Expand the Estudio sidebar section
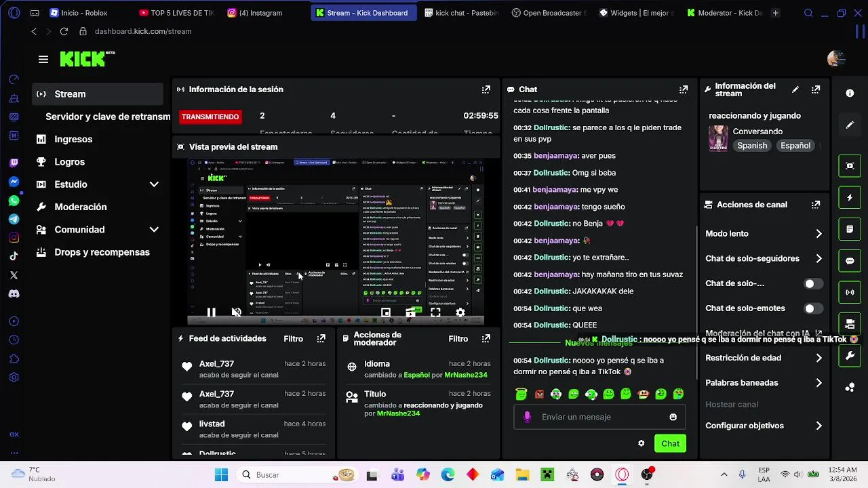This screenshot has width=868, height=488. [154, 184]
